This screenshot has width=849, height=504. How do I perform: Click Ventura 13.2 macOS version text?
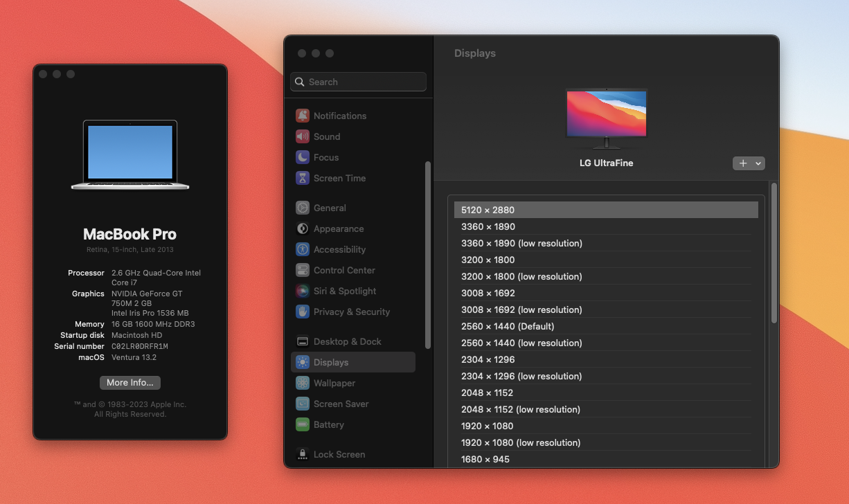click(134, 357)
